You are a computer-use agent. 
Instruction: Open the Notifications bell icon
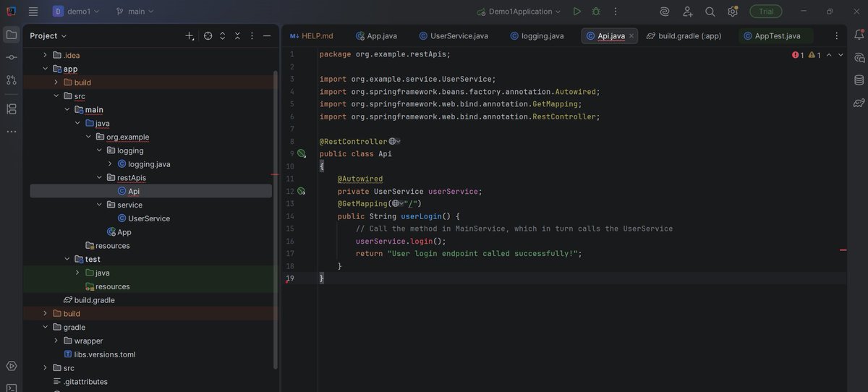point(859,35)
